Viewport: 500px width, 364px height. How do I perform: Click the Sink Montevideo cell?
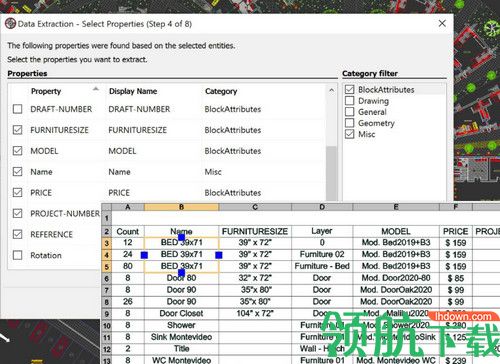181,337
